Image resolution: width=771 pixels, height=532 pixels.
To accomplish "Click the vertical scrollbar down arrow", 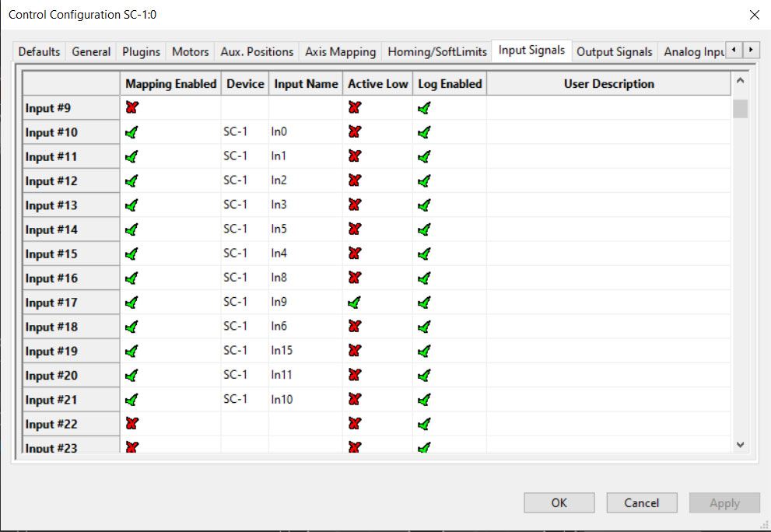I will tap(740, 444).
